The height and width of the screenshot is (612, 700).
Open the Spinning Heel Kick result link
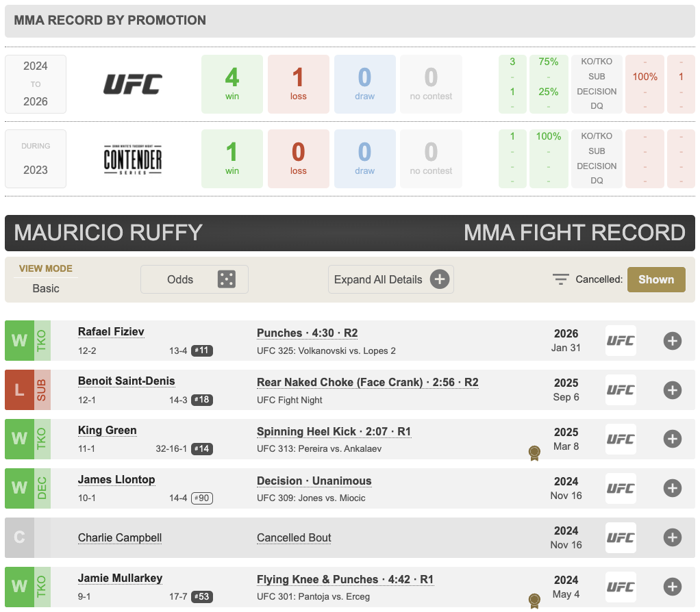(334, 431)
